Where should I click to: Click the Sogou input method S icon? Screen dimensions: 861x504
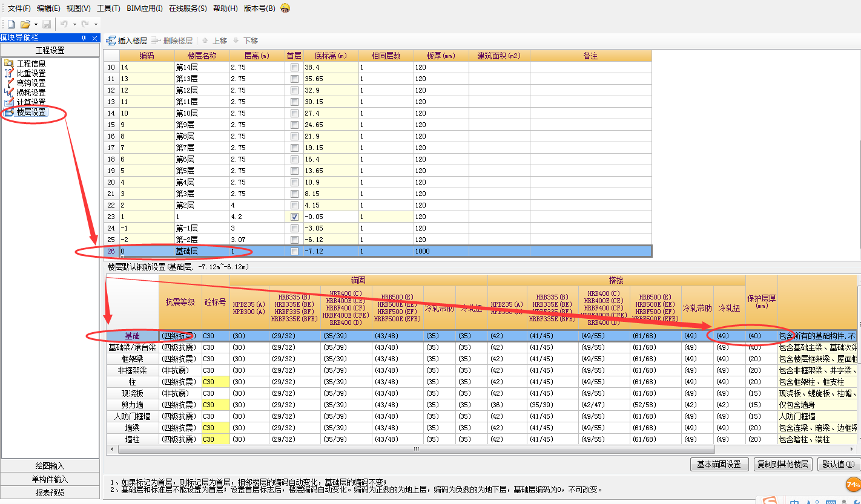770,500
